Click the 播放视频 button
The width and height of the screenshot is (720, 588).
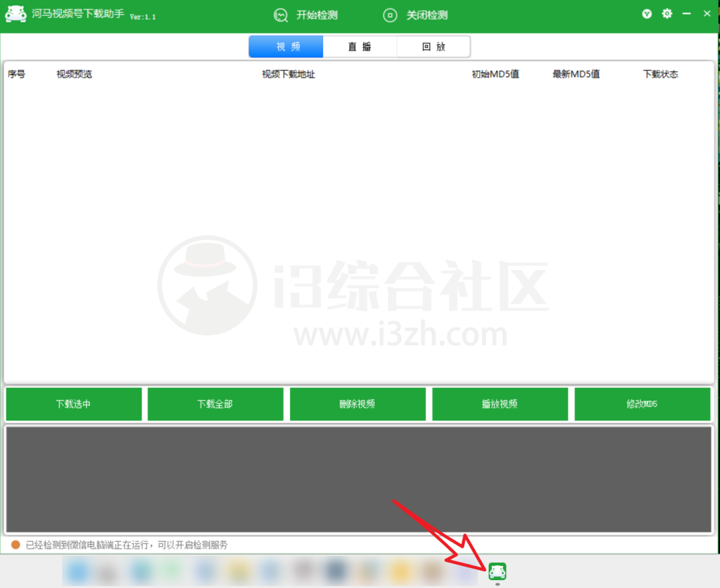[500, 404]
